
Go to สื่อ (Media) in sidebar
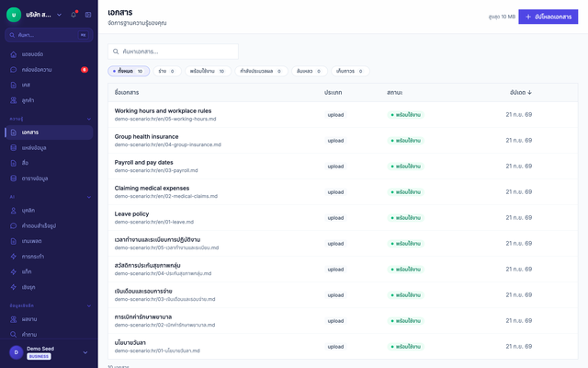pos(49,163)
